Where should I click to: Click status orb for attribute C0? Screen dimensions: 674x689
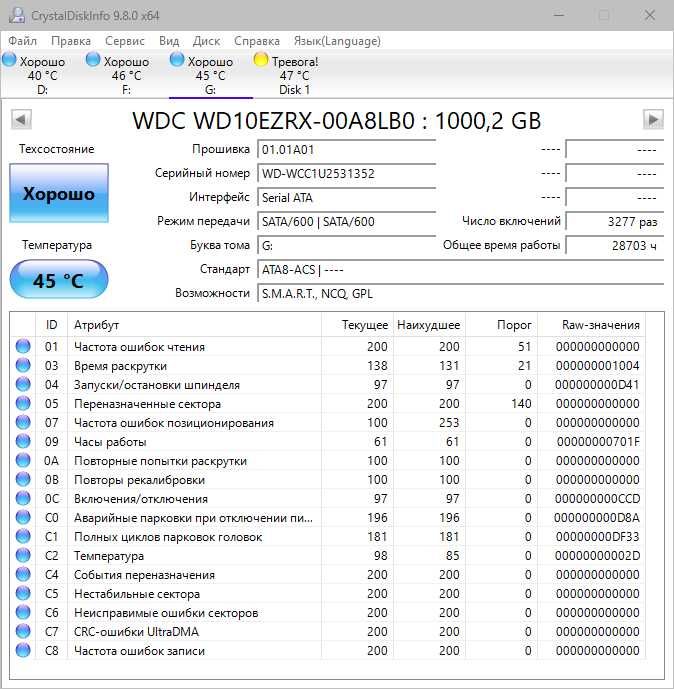tap(23, 517)
